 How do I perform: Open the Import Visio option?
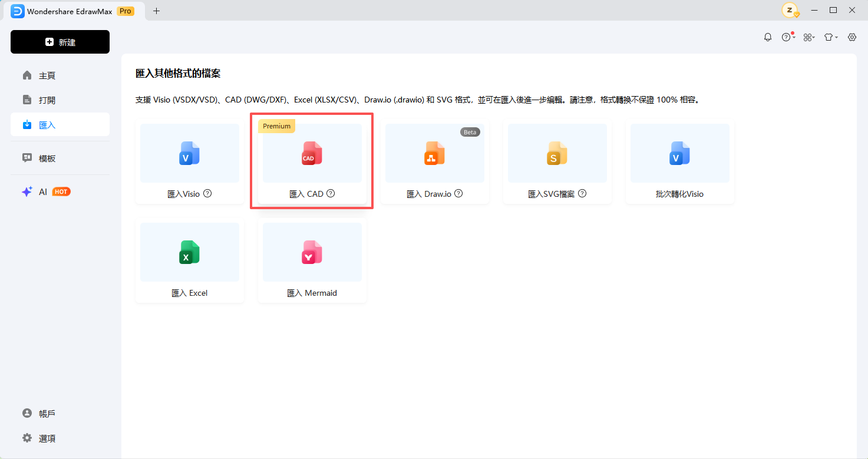[x=189, y=153]
